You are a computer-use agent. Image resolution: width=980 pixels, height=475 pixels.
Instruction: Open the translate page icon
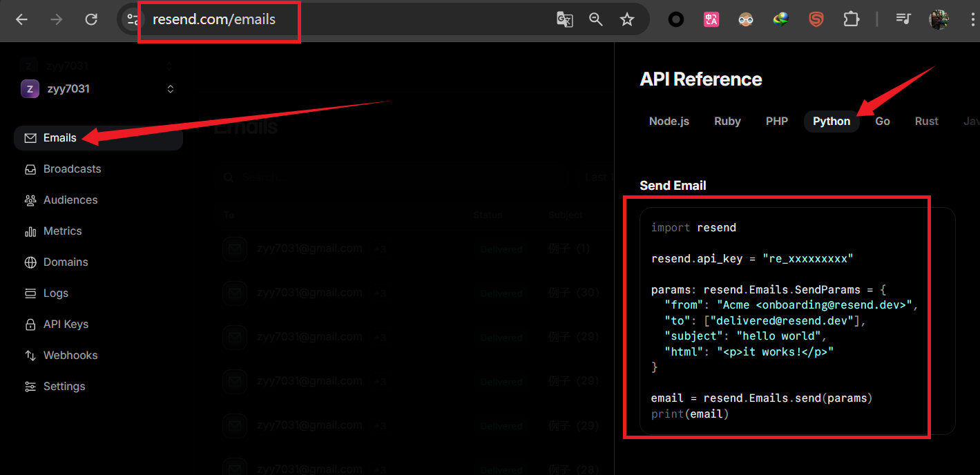coord(564,19)
